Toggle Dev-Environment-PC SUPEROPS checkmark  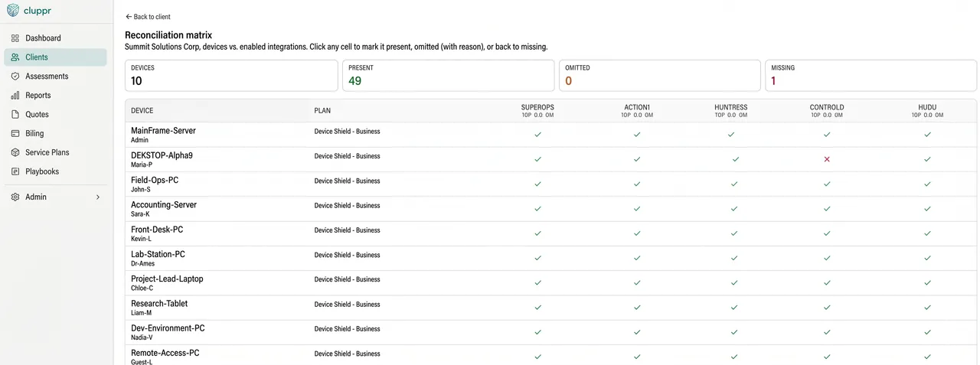coord(537,332)
